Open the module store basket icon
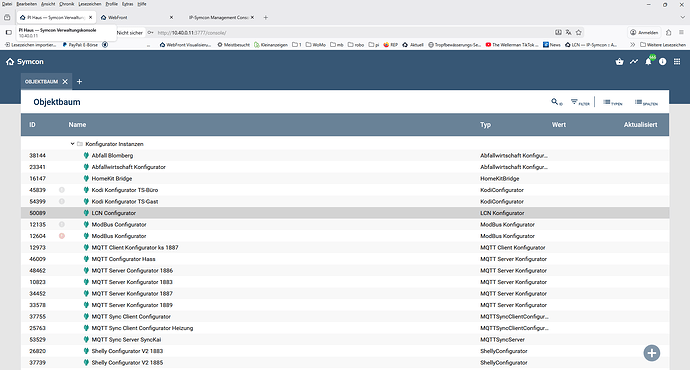The image size is (690, 370). tap(620, 62)
